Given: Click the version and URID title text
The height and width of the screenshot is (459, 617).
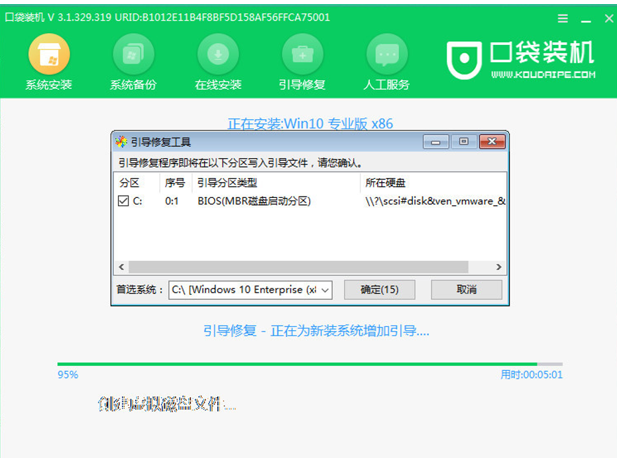Looking at the screenshot, I should tap(167, 18).
